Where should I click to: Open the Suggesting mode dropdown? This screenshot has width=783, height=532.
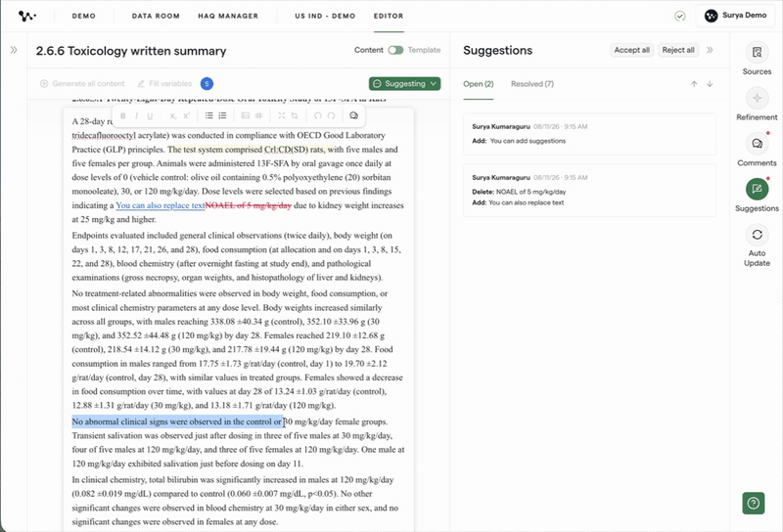[x=405, y=84]
